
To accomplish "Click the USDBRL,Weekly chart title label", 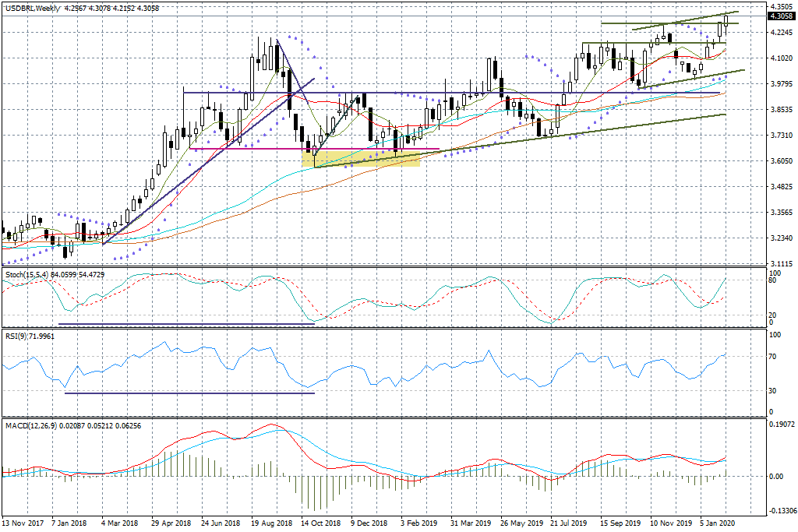I will point(33,9).
